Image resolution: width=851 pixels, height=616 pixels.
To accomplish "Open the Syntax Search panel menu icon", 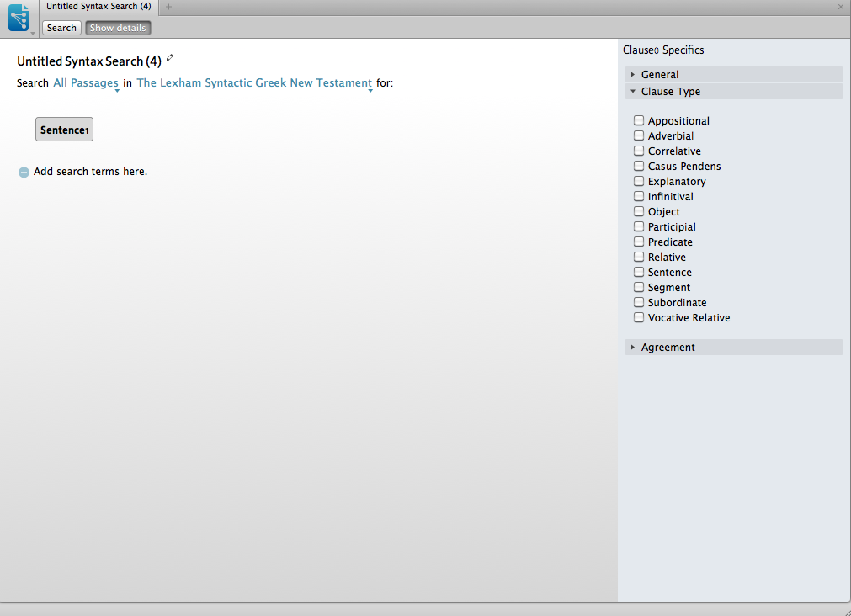I will pyautogui.click(x=19, y=18).
